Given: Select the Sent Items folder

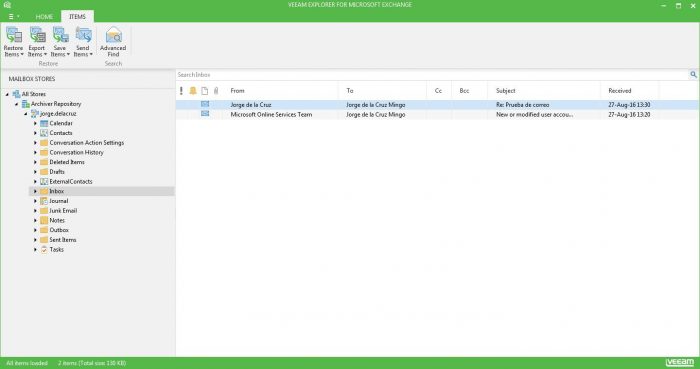Looking at the screenshot, I should (x=63, y=240).
